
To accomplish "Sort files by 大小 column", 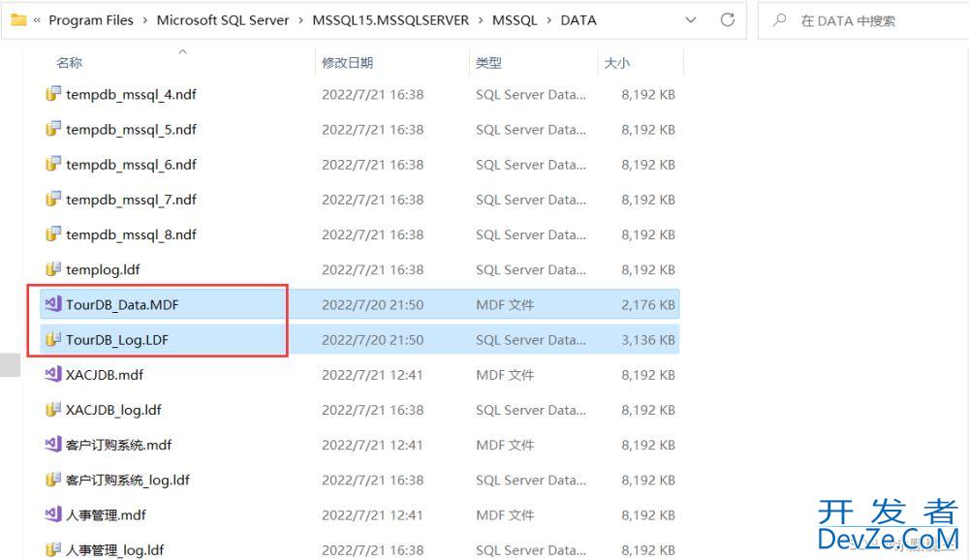I will (616, 62).
